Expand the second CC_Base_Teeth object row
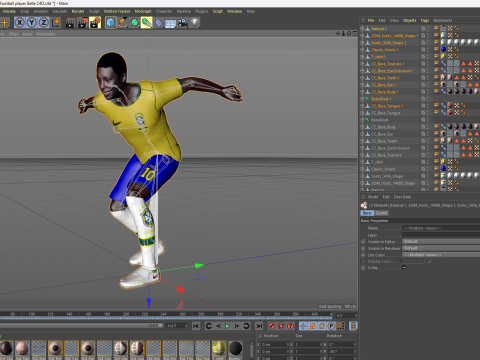This screenshot has height=360, width=480. click(x=362, y=141)
